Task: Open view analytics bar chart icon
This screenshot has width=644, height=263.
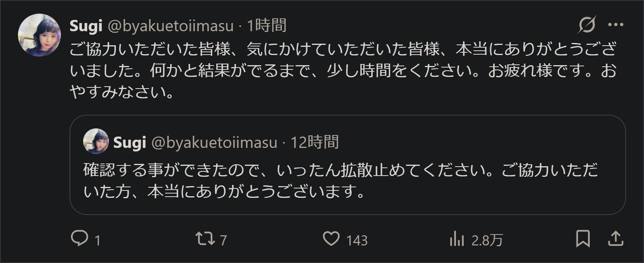Action: [x=457, y=238]
